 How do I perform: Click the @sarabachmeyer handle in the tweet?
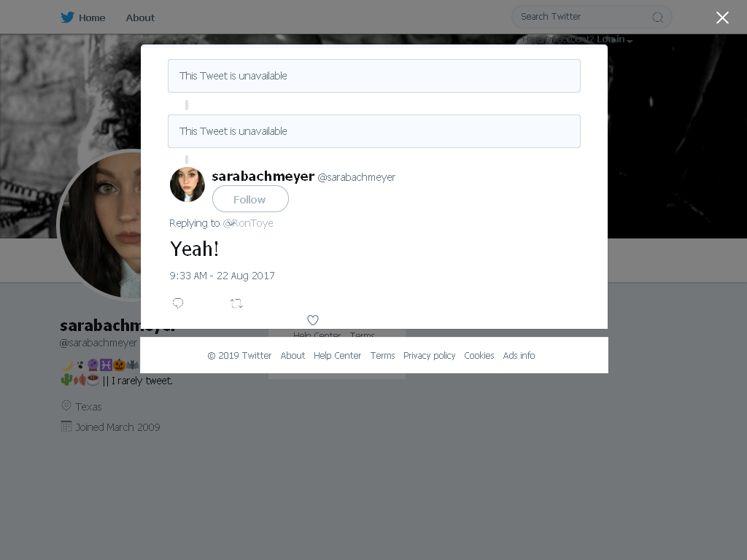click(x=356, y=177)
